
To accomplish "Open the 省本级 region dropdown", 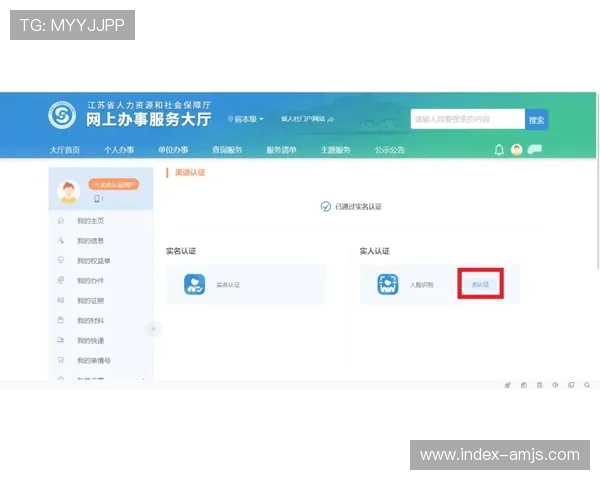I will pos(246,119).
